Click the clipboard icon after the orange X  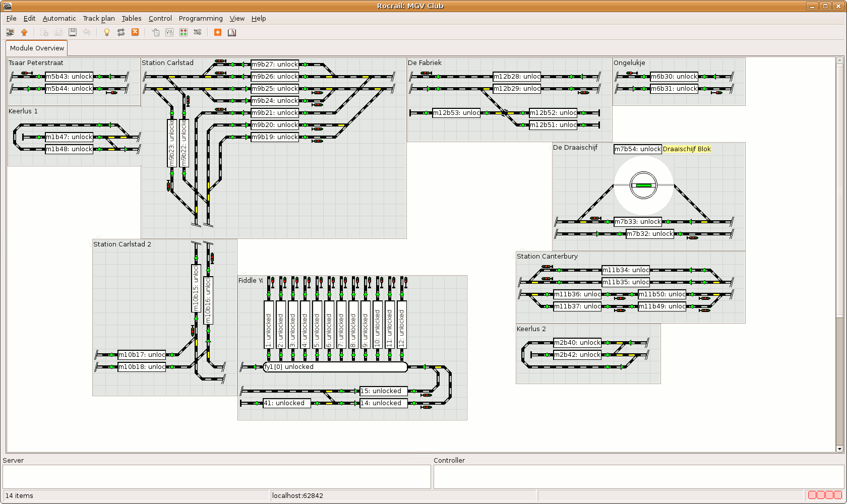(156, 32)
